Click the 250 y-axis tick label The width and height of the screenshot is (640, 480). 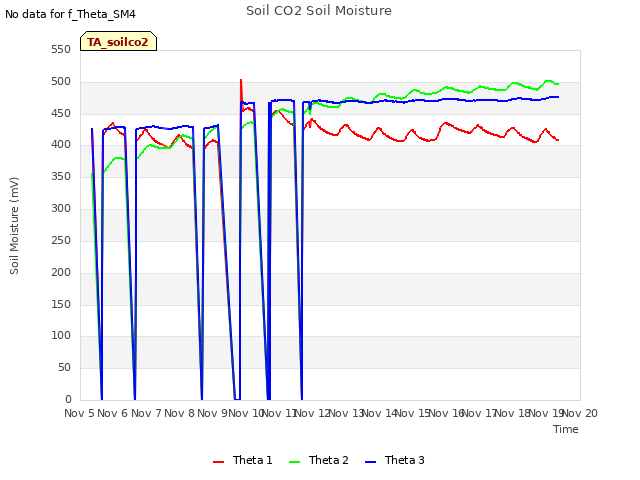click(x=61, y=240)
